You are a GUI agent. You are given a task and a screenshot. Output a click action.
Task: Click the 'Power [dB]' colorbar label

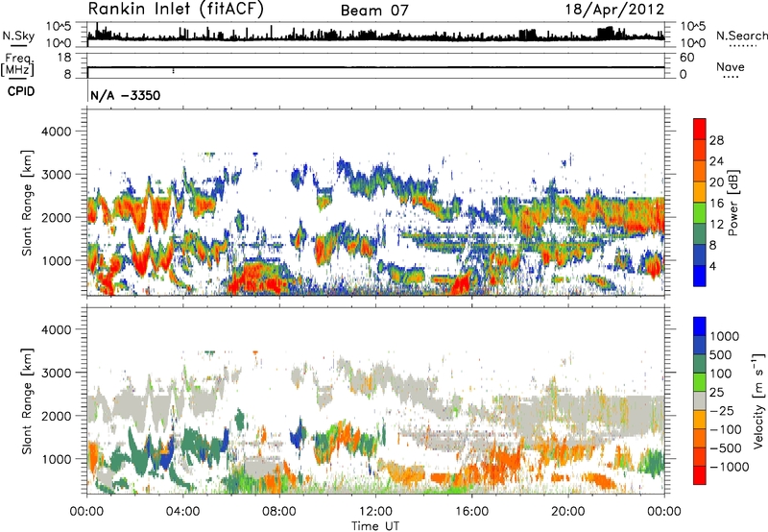(x=732, y=203)
